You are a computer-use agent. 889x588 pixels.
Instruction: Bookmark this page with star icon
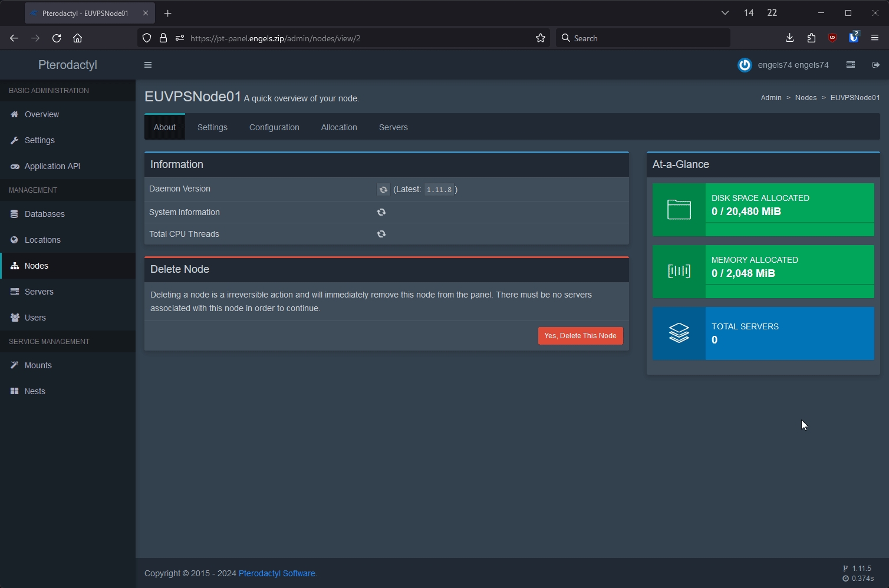coord(541,38)
